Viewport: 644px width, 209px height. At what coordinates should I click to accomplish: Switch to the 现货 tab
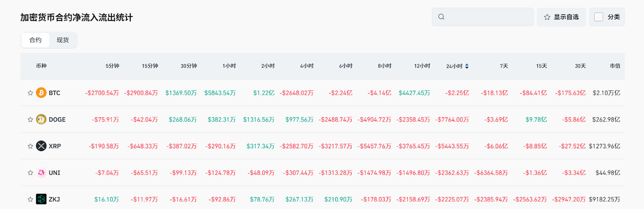point(63,40)
